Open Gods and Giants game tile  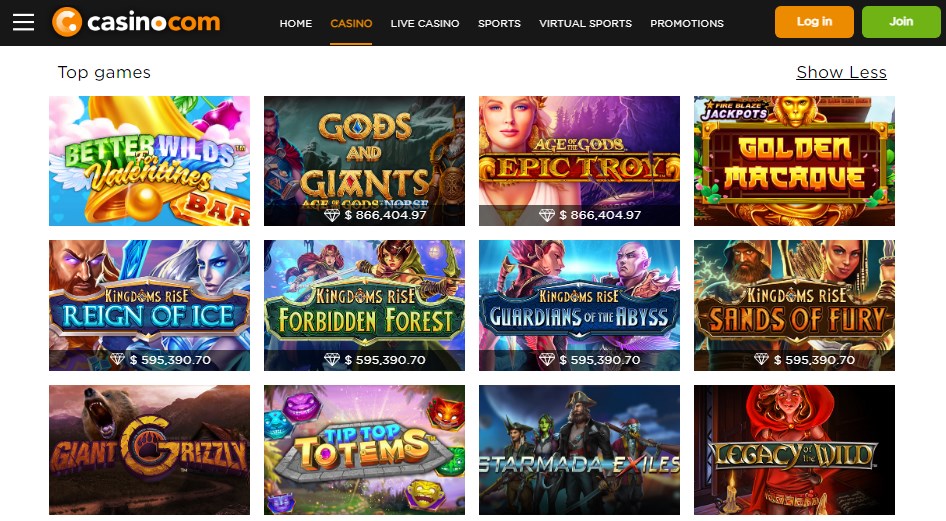(x=364, y=161)
